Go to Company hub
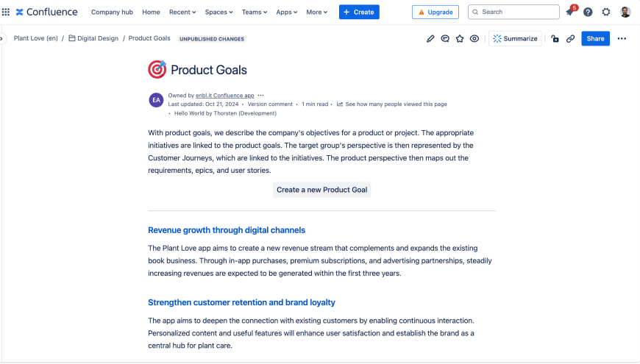 point(111,12)
